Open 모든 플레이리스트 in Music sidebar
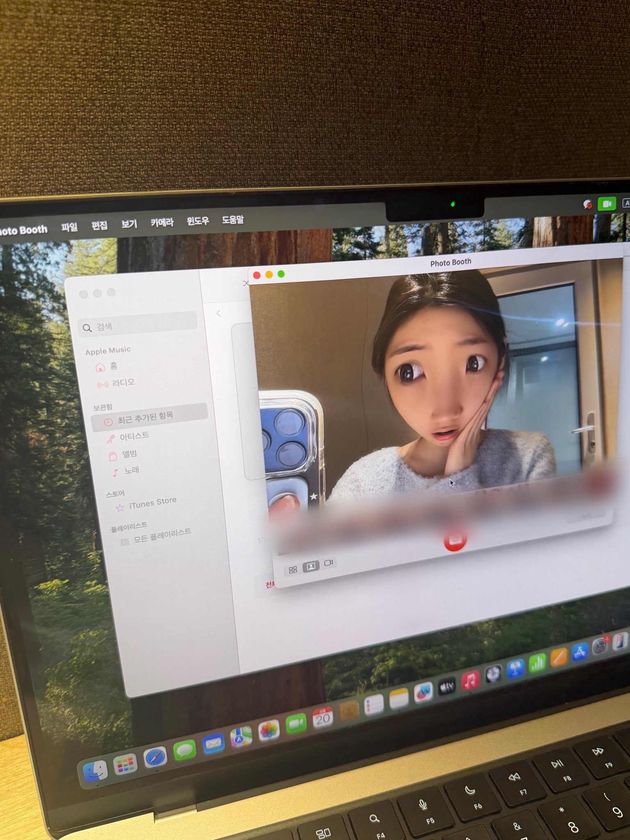Image resolution: width=630 pixels, height=840 pixels. point(156,536)
